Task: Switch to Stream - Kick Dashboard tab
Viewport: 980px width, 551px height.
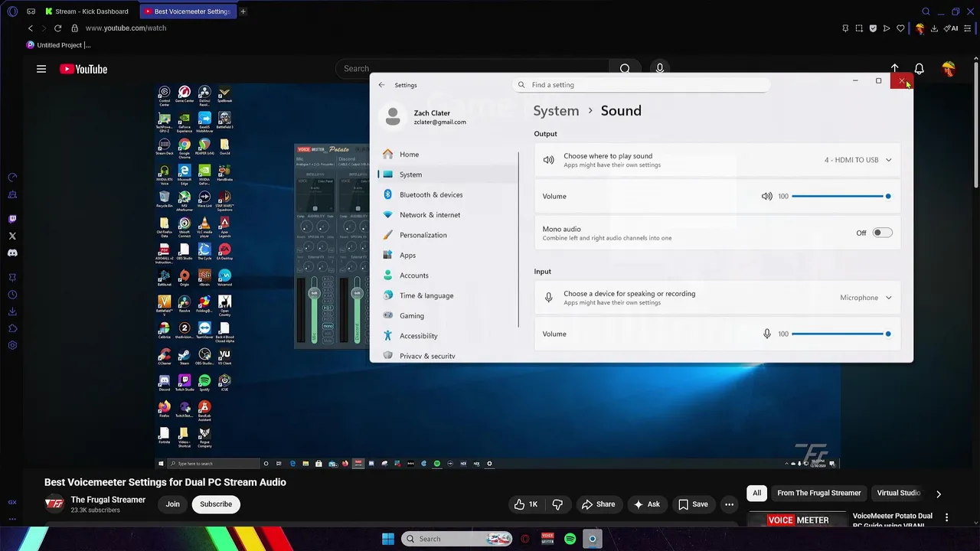Action: click(x=87, y=11)
